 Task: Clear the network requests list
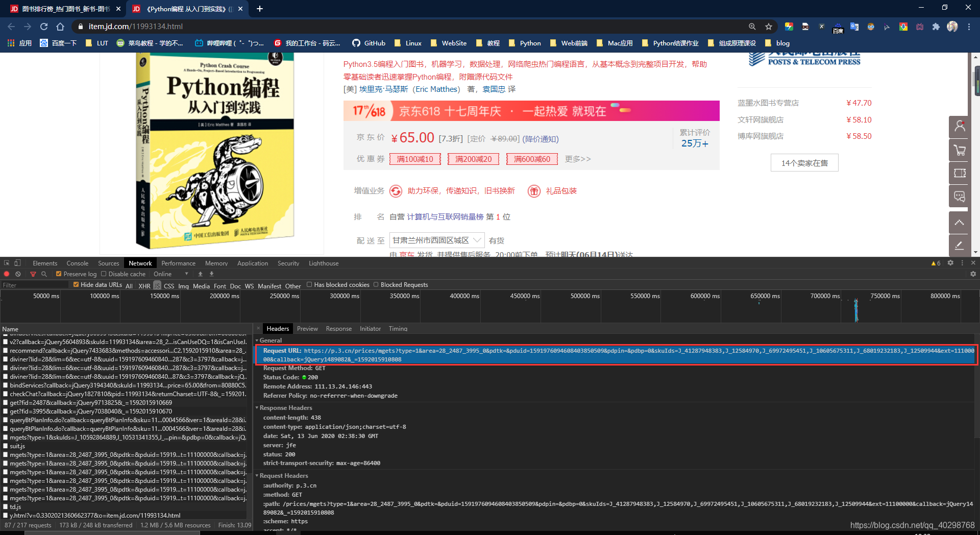(x=18, y=274)
